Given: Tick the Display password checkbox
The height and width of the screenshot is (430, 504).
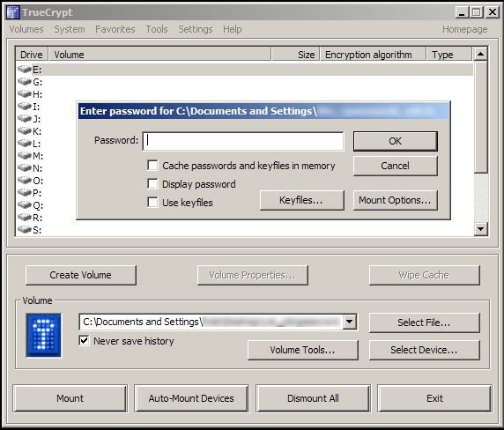Looking at the screenshot, I should point(152,184).
